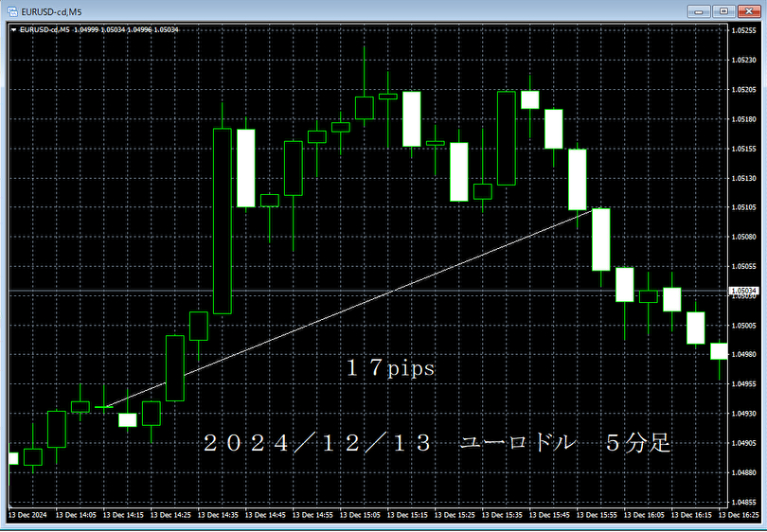Click price scale value 1.05205

tap(743, 90)
